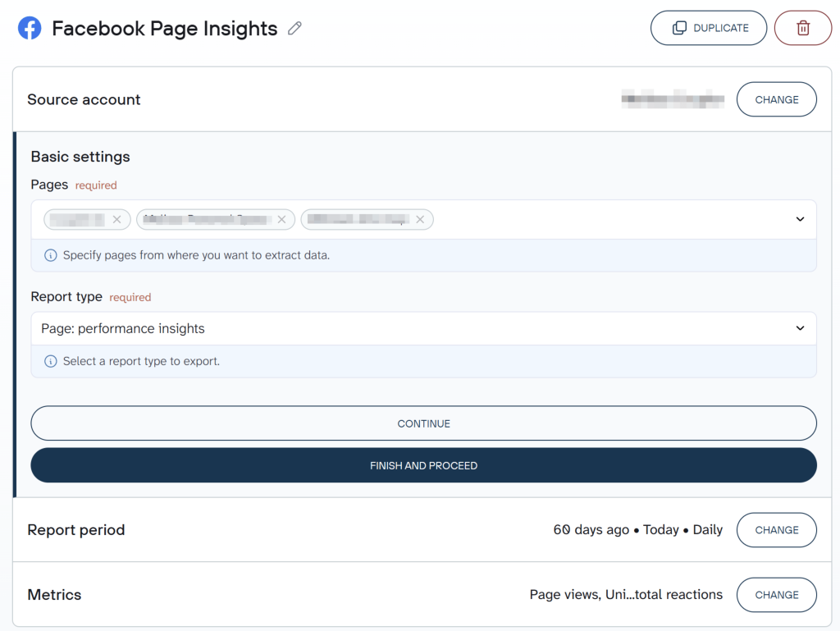Edit title with the pencil icon
This screenshot has width=840, height=631.
pos(294,28)
